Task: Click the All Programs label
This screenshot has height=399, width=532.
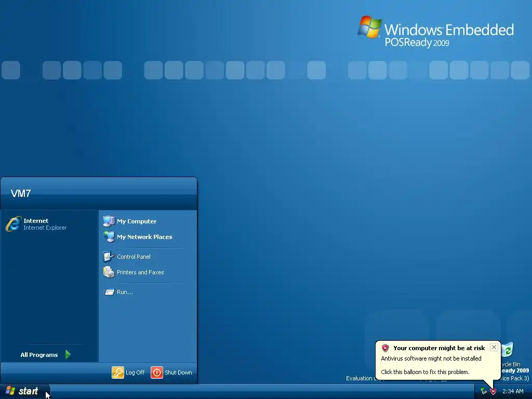Action: 39,355
